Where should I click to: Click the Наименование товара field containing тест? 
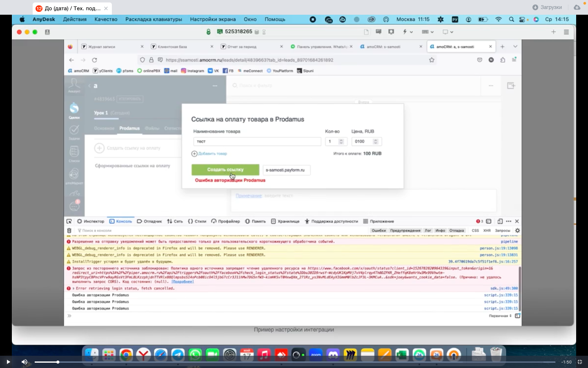[x=257, y=141]
